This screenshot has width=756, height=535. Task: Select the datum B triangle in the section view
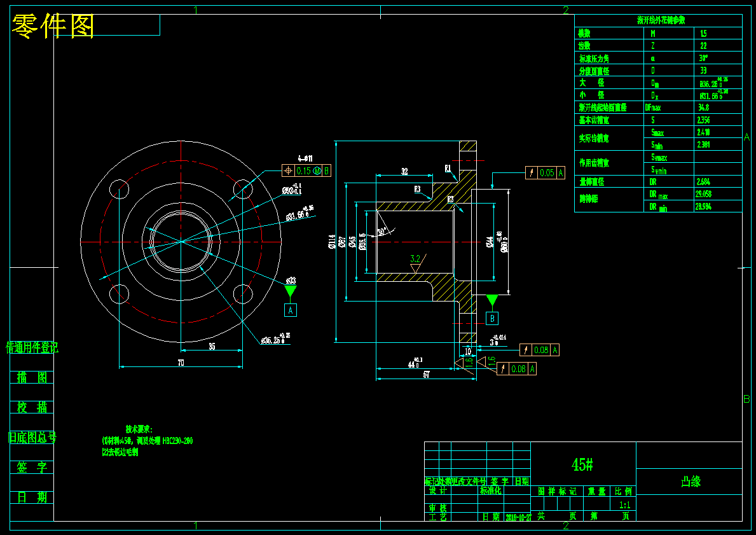click(x=491, y=301)
